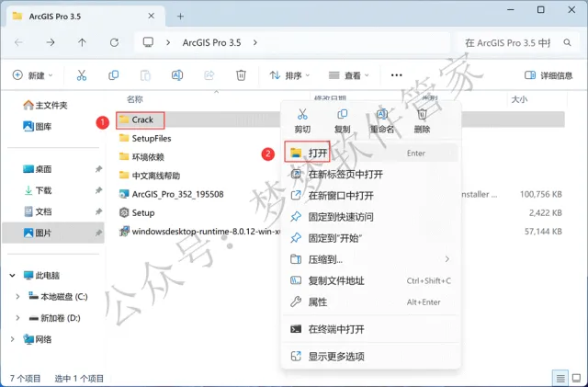Select 复制文件地址

371,280
